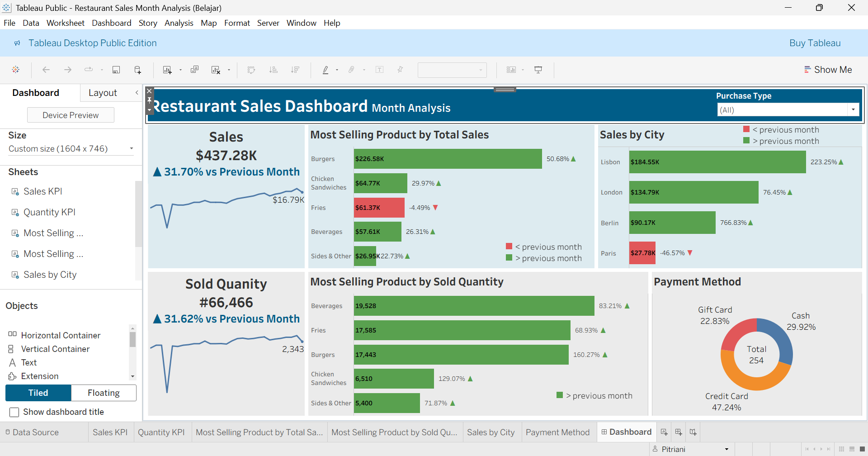Click the Buy Tableau link
868x456 pixels.
(x=815, y=43)
